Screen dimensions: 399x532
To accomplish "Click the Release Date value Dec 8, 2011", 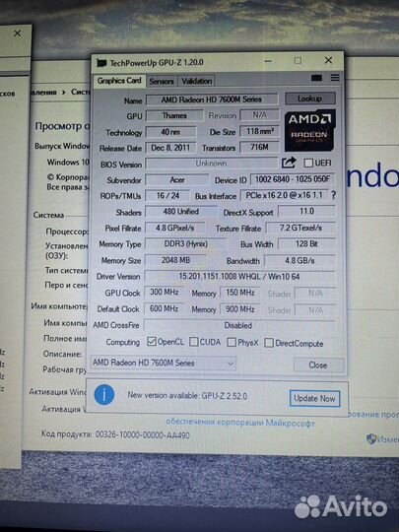I will point(171,148).
